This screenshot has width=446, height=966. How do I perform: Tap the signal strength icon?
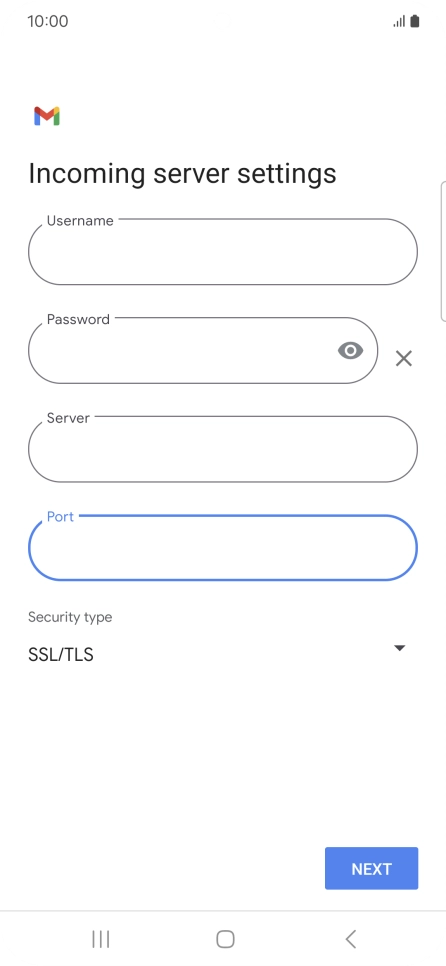pyautogui.click(x=399, y=22)
